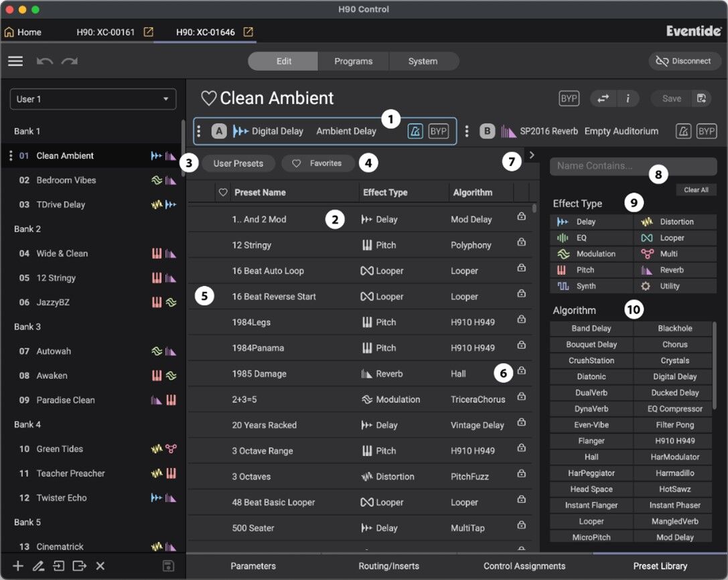The height and width of the screenshot is (580, 728).
Task: Go to Home with house icon
Action: tap(23, 32)
